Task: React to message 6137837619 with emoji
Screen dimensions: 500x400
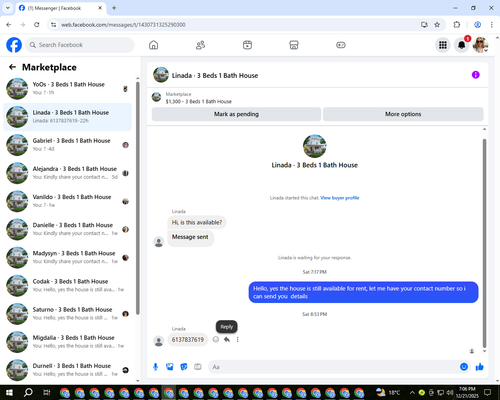Action: click(x=216, y=340)
